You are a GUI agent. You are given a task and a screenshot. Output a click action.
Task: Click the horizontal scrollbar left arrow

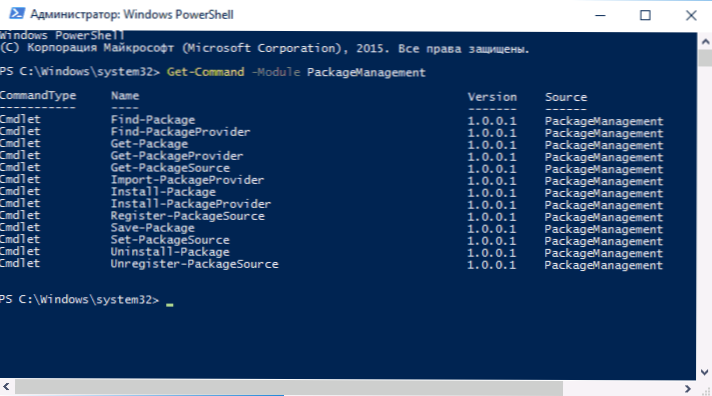tap(6, 387)
